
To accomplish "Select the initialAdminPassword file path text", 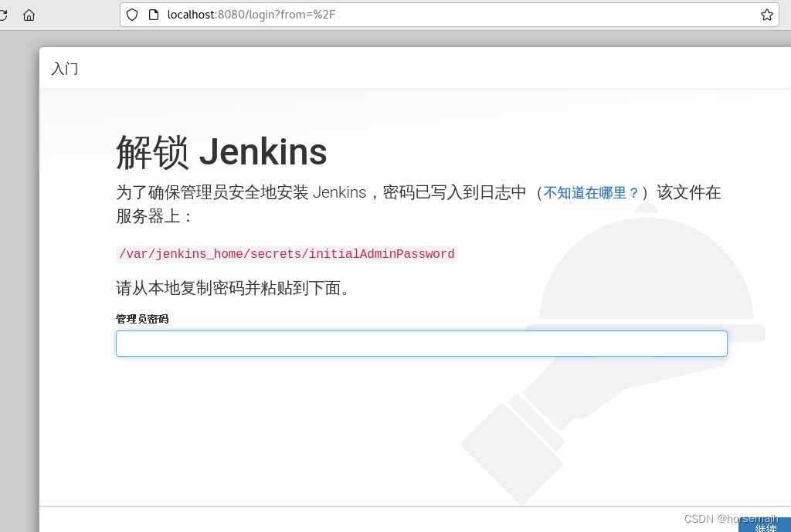I will pos(287,253).
